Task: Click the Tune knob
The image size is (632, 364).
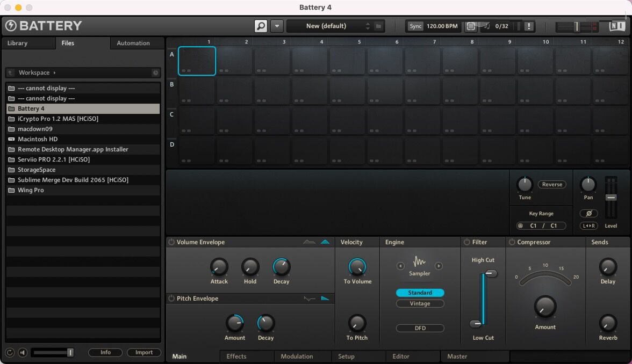Action: [x=525, y=185]
